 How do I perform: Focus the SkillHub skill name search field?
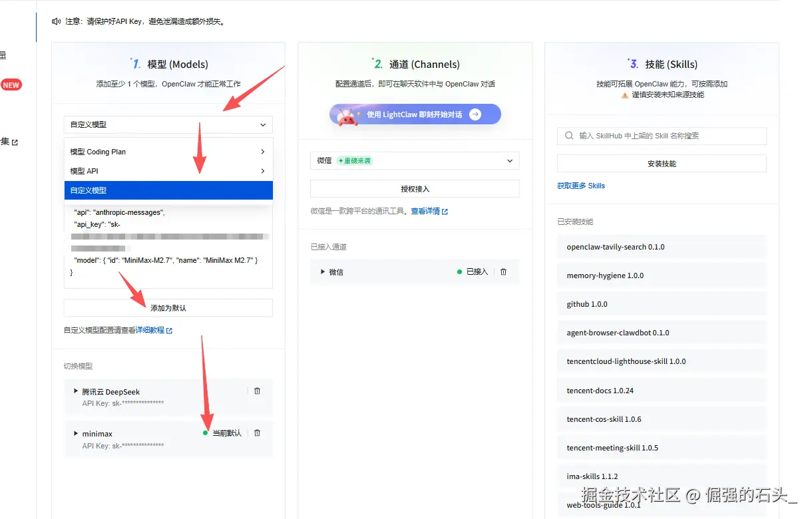[662, 136]
